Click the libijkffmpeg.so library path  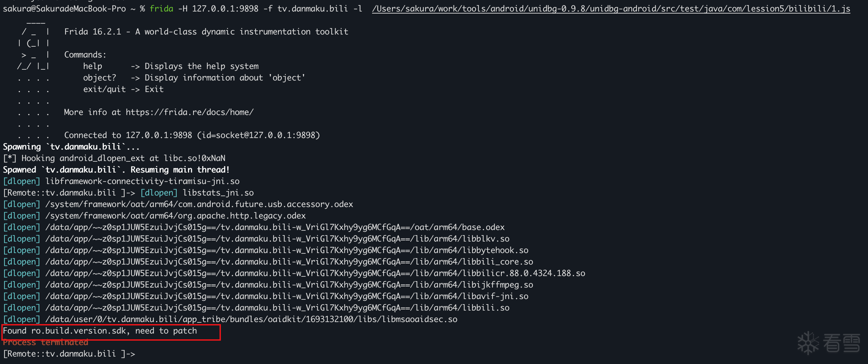(289, 285)
